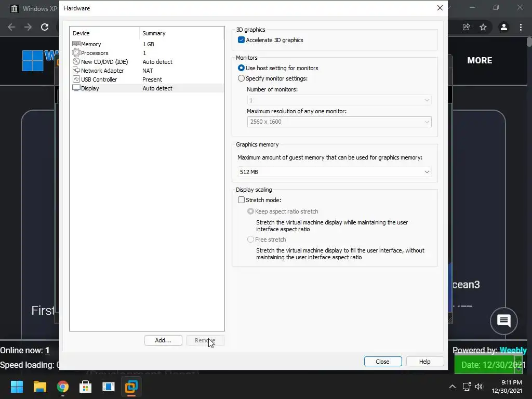Screen dimensions: 532x399
Task: Open the Maximum resolution dropdown
Action: point(339,122)
